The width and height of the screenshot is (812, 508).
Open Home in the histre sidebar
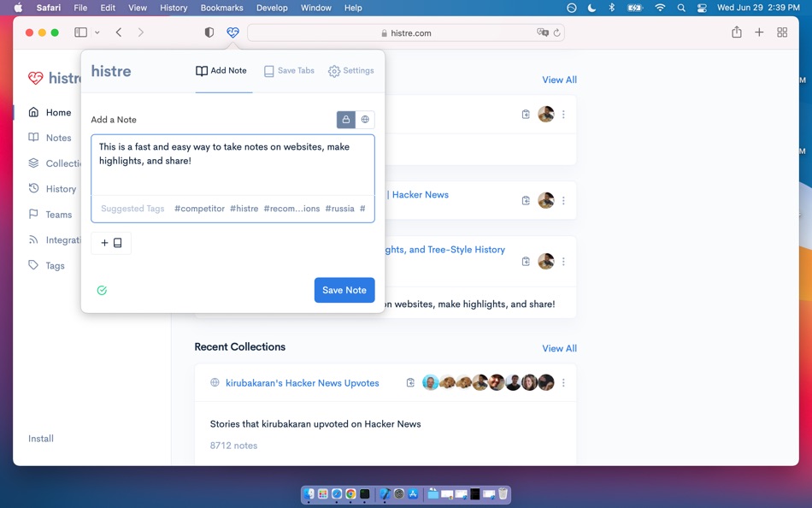pos(50,113)
